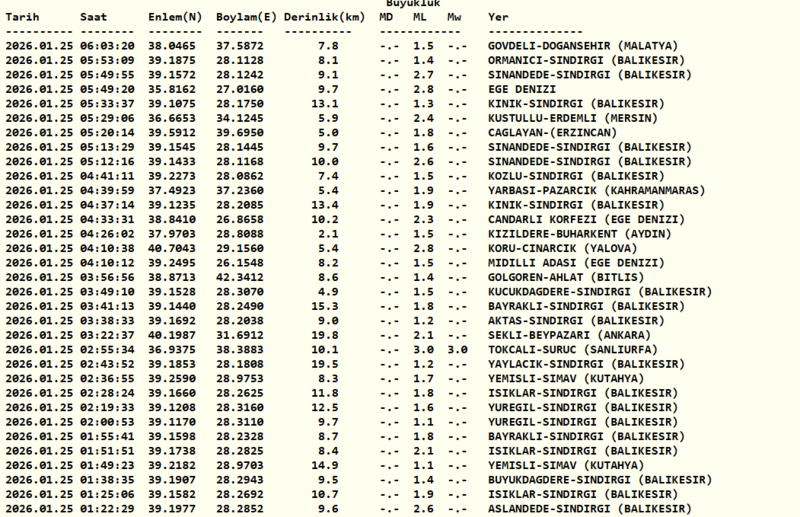The width and height of the screenshot is (800, 517).
Task: Click the Saat column header
Action: 93,18
